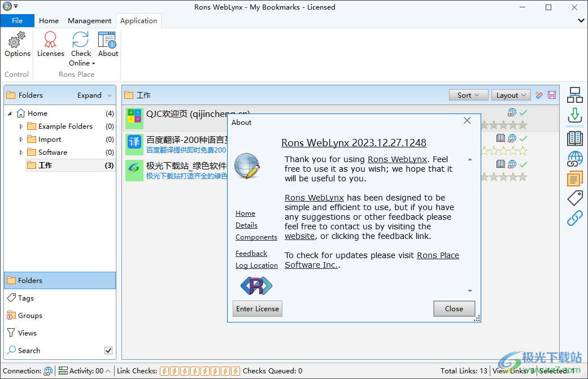Image resolution: width=588 pixels, height=379 pixels.
Task: Expand the Example Folders tree node
Action: click(21, 127)
